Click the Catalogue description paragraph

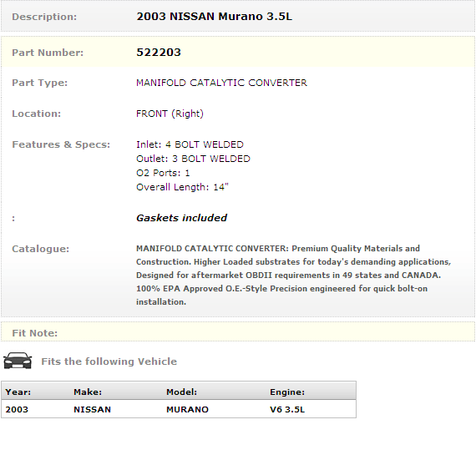click(293, 275)
